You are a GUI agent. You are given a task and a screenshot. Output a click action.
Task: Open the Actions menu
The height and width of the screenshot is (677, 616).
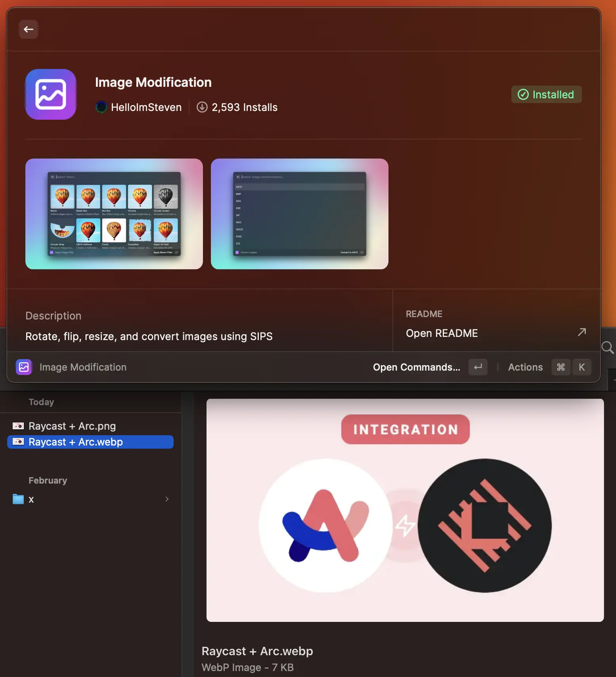(525, 367)
